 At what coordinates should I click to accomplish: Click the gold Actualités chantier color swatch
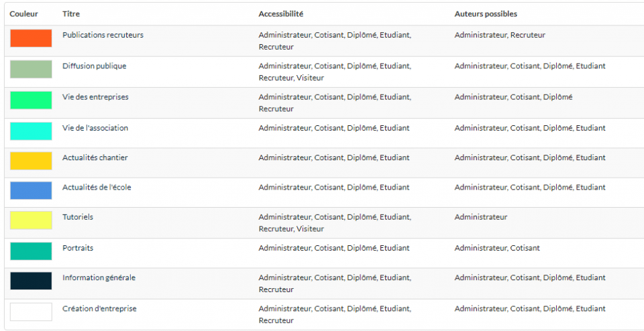(x=31, y=161)
